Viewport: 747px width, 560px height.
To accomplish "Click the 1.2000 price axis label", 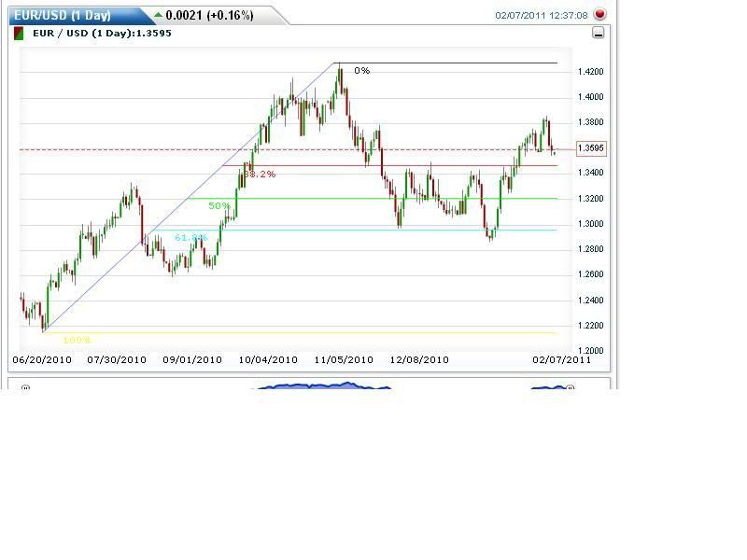I will [x=591, y=351].
